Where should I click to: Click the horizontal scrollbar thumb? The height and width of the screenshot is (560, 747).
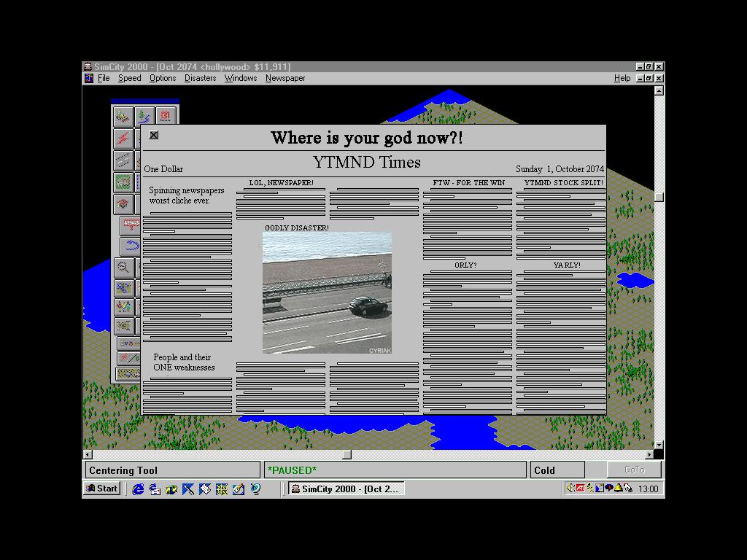click(347, 455)
